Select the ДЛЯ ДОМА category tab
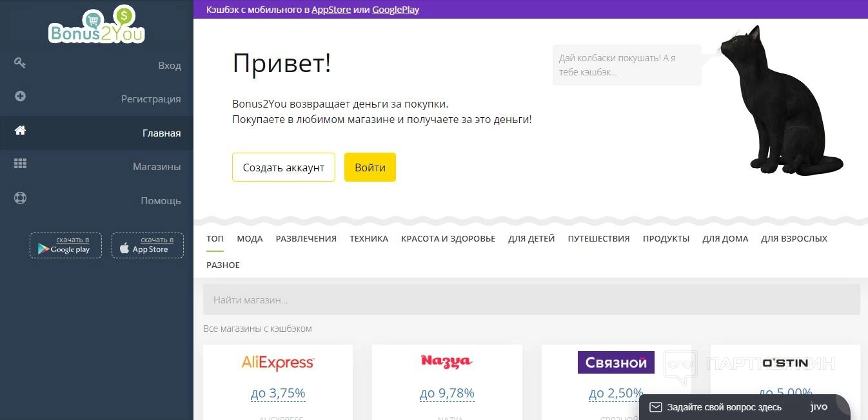The height and width of the screenshot is (420, 868). [725, 238]
